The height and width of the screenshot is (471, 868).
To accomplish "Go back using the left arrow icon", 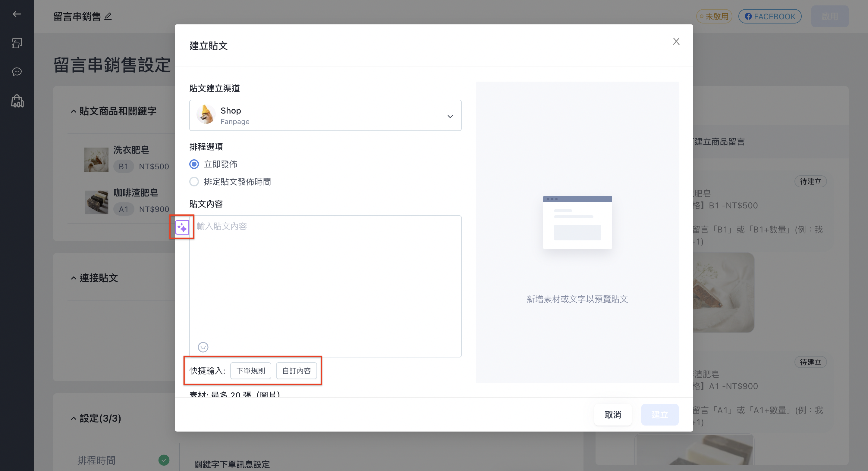I will coord(17,14).
